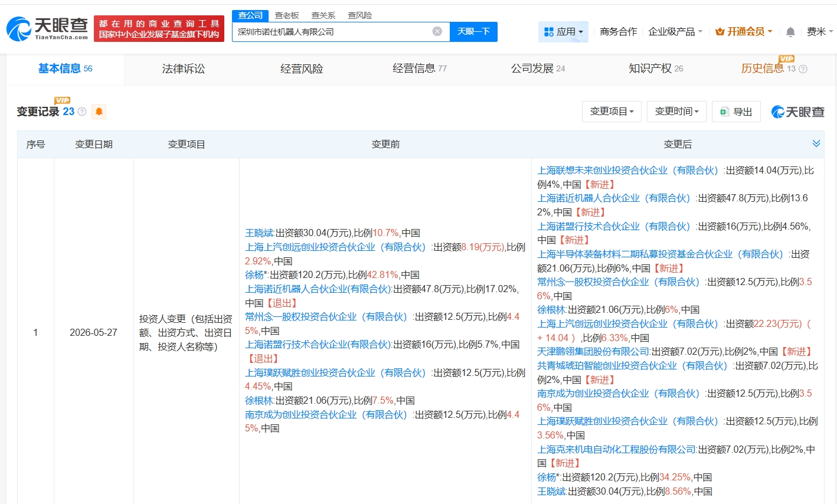Open the 变更项目 filter dropdown

[612, 112]
